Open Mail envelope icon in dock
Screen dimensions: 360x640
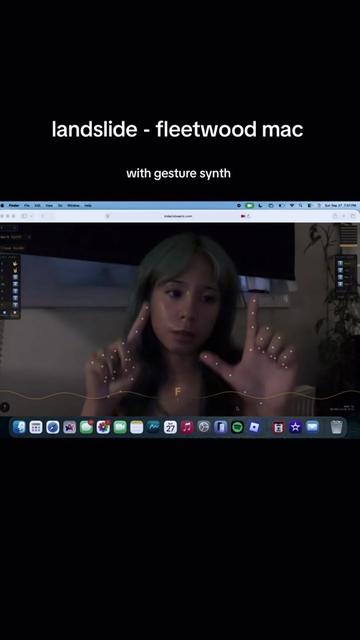(312, 427)
